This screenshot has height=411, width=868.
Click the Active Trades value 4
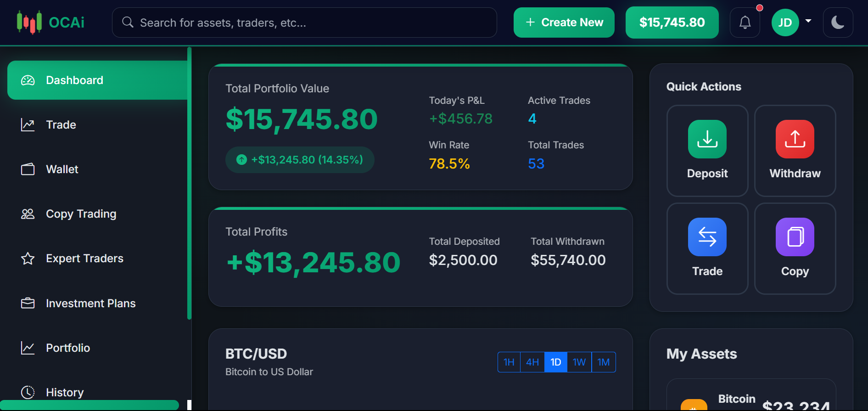[x=532, y=119]
